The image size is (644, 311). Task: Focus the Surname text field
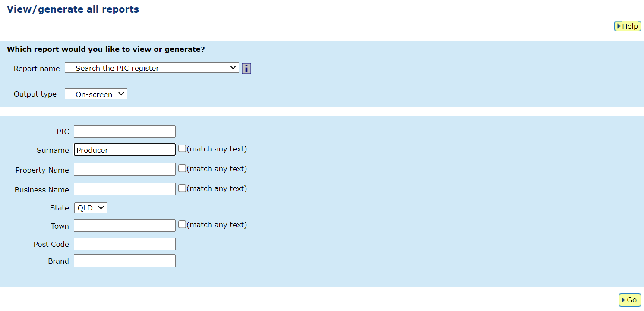click(x=125, y=150)
